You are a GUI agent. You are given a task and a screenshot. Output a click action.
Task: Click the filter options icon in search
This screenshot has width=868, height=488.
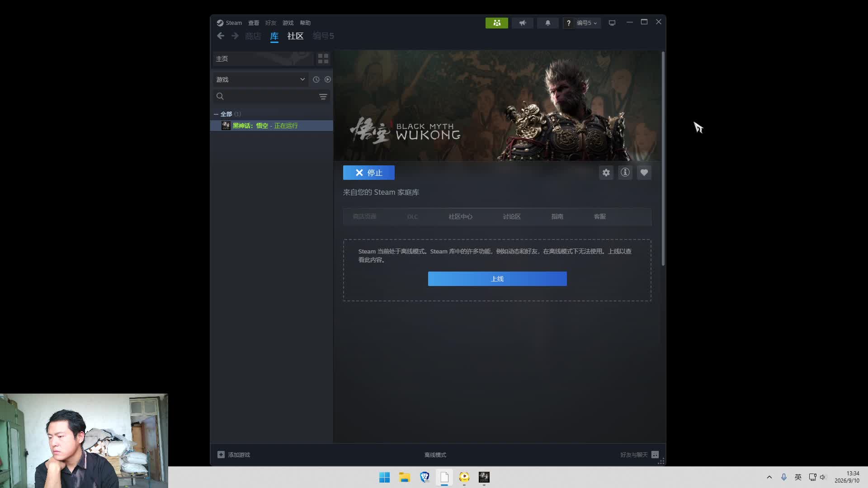tap(323, 97)
